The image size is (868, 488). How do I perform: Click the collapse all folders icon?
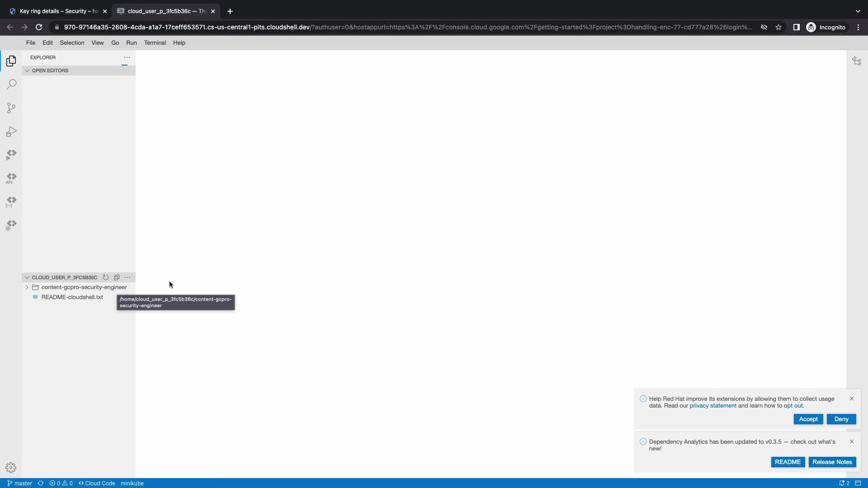(117, 277)
